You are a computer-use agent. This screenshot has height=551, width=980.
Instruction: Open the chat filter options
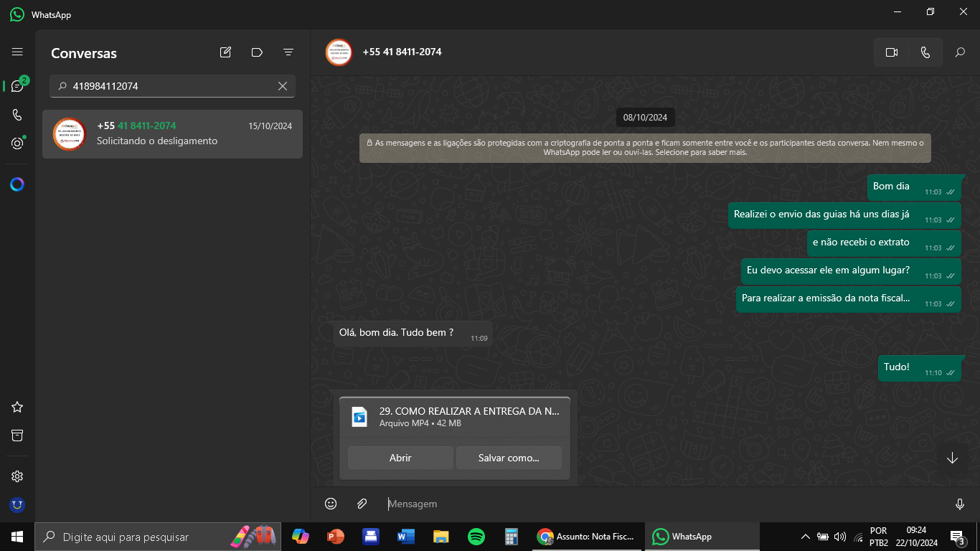pos(288,52)
